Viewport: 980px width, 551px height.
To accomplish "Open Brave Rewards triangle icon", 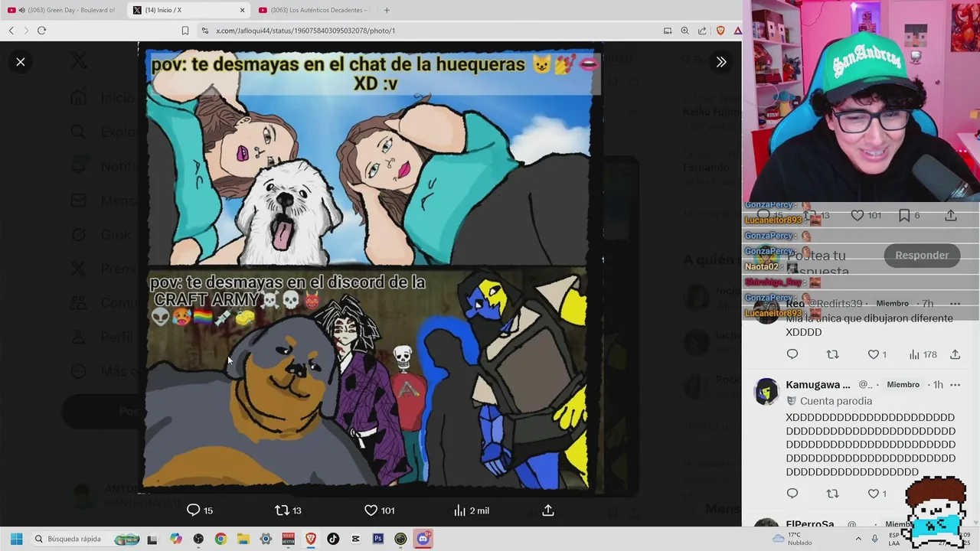I will point(737,31).
